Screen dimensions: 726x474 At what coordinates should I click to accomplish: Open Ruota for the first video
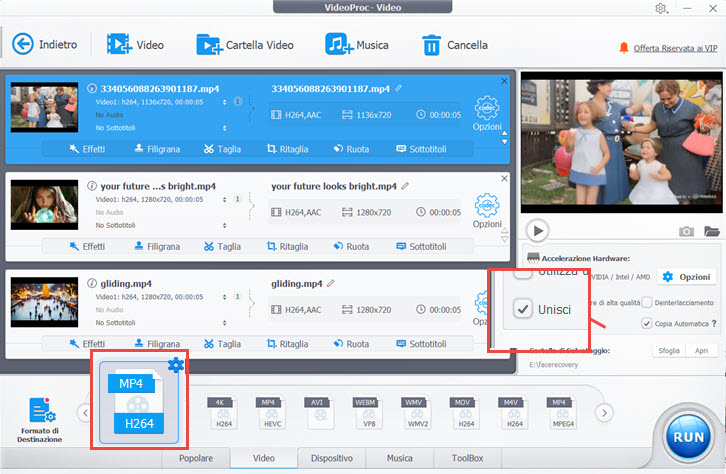[351, 149]
